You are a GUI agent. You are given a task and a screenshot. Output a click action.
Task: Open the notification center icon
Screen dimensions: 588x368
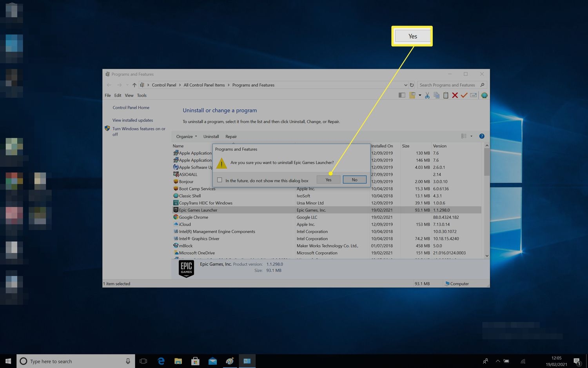[x=577, y=361]
